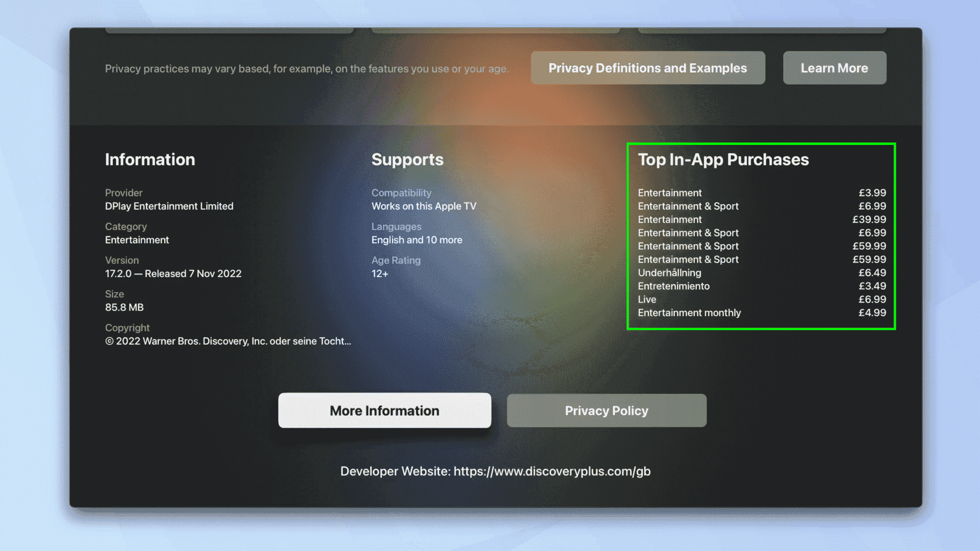
Task: Open the More Information panel
Action: (384, 410)
